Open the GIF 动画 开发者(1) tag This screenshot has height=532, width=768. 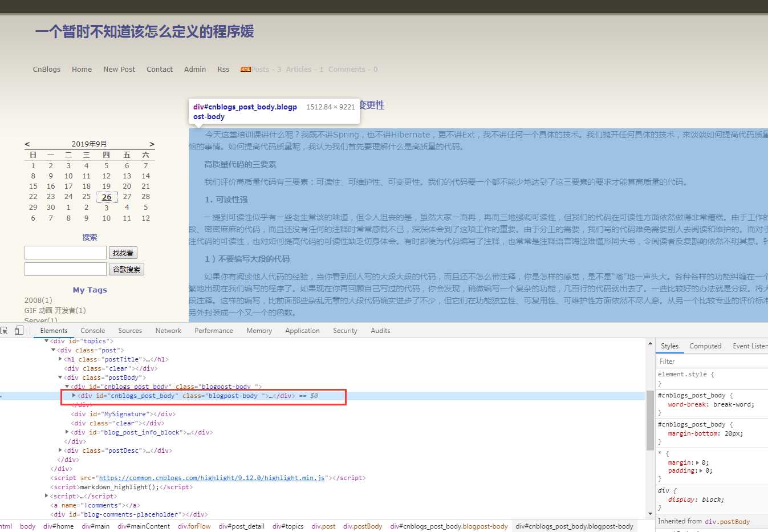[55, 311]
